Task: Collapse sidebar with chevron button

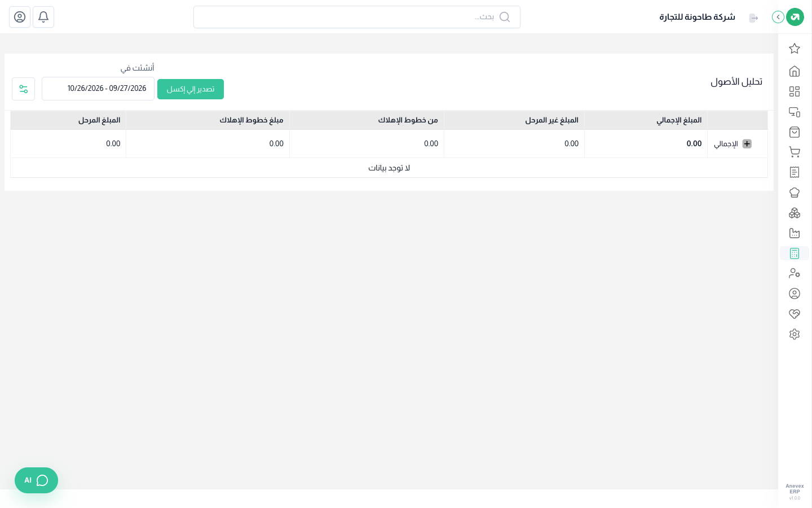Action: [778, 17]
